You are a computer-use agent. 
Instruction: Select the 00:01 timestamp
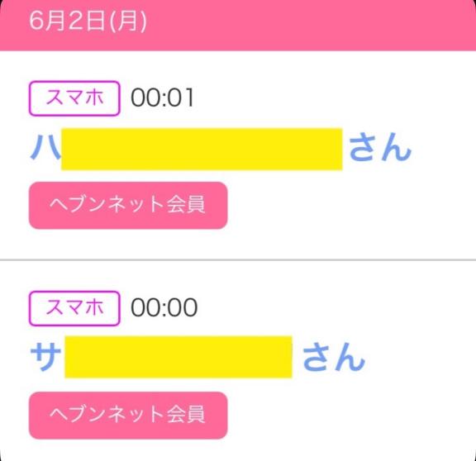163,97
